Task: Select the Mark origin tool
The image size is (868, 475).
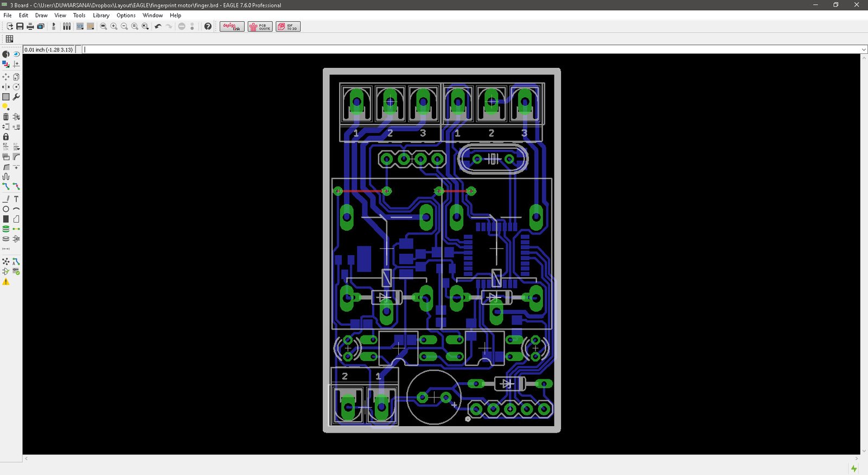Action: 16,64
